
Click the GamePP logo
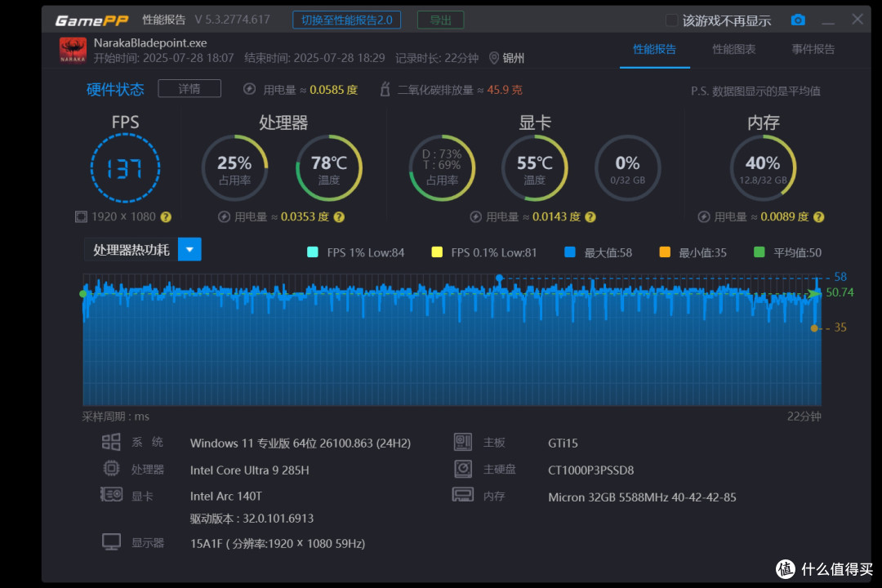91,20
